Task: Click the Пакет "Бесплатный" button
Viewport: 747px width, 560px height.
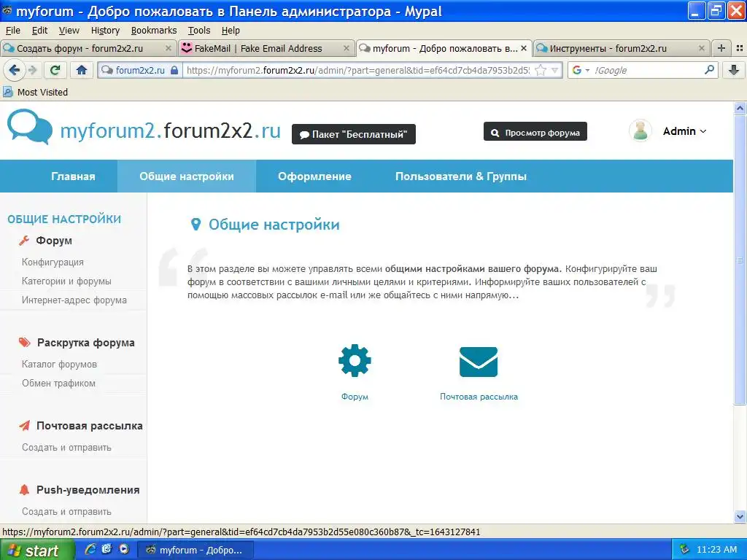Action: (354, 134)
